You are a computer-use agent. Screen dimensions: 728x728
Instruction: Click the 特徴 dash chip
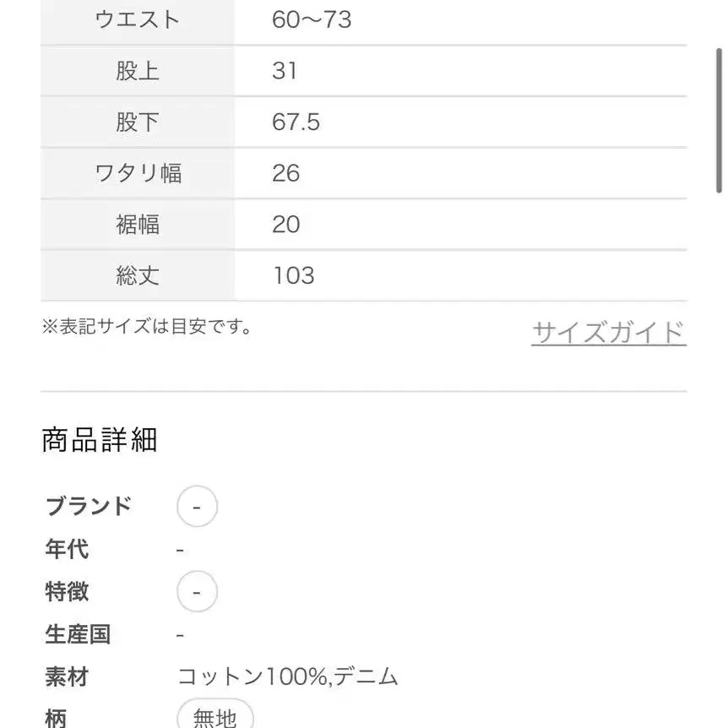coord(197,592)
